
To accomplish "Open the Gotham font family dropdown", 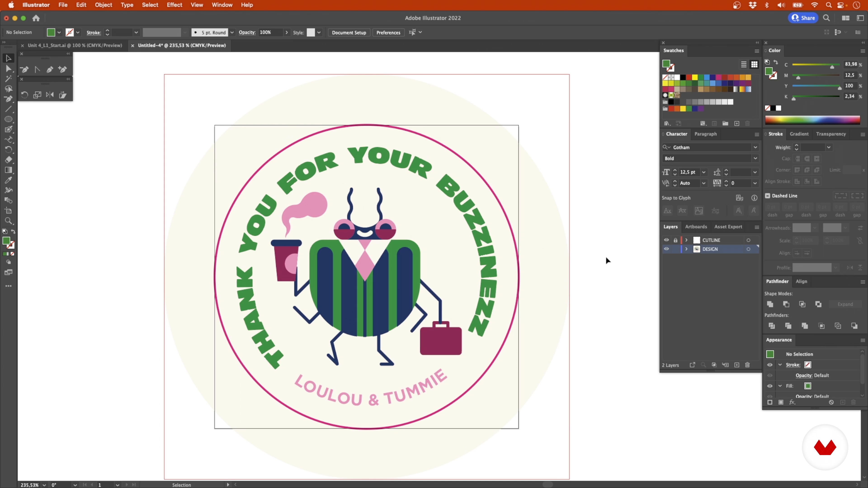I will pyautogui.click(x=755, y=148).
